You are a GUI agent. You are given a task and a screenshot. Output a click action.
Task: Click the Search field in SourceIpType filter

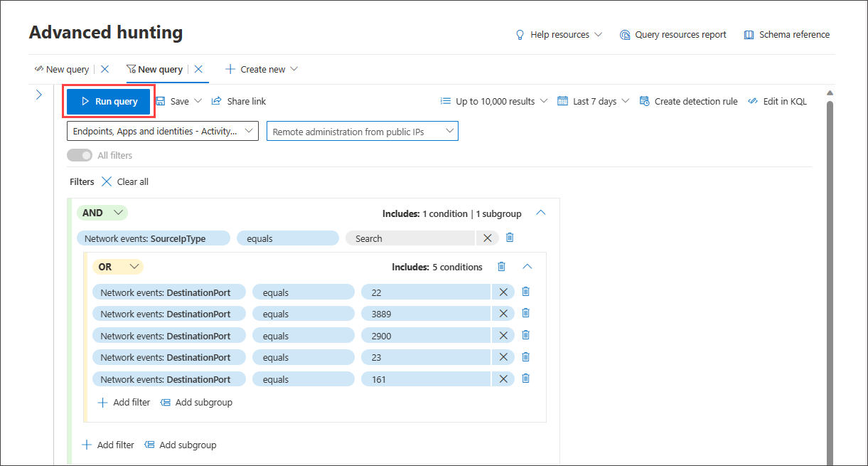[x=410, y=238]
